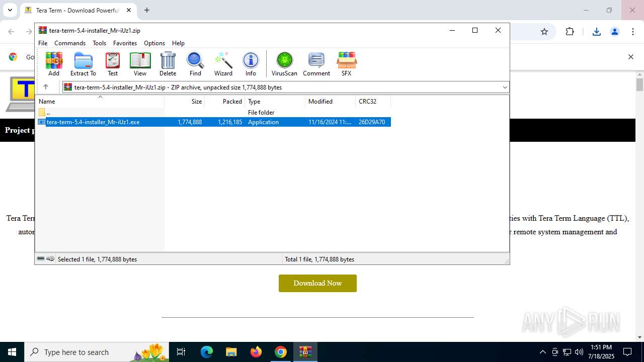644x362 pixels.
Task: Open the taskbar clock showing 1:51 PM
Action: pos(601,352)
